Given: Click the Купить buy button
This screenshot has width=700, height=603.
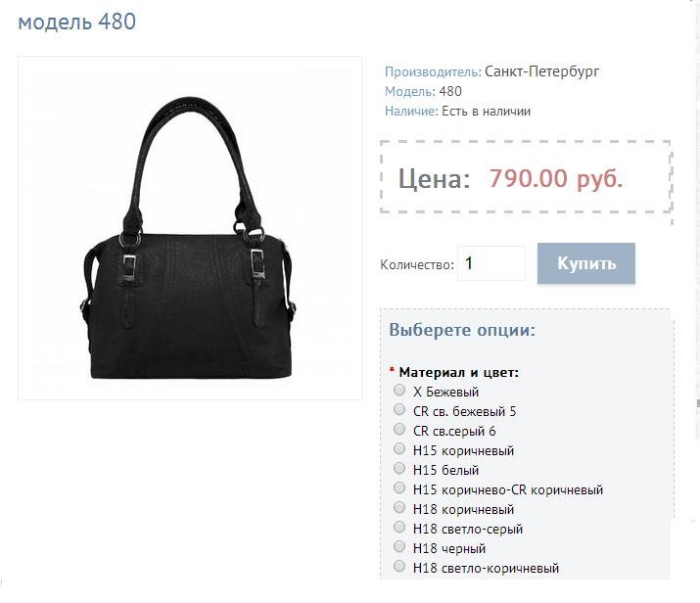Looking at the screenshot, I should [586, 263].
